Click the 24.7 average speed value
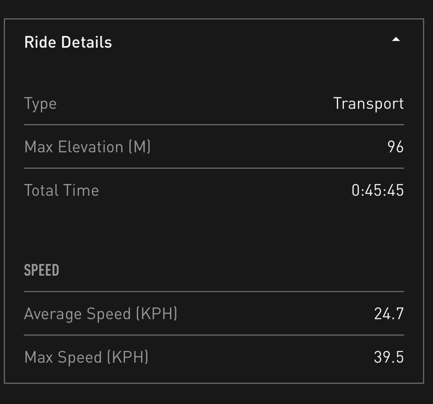 (x=389, y=314)
